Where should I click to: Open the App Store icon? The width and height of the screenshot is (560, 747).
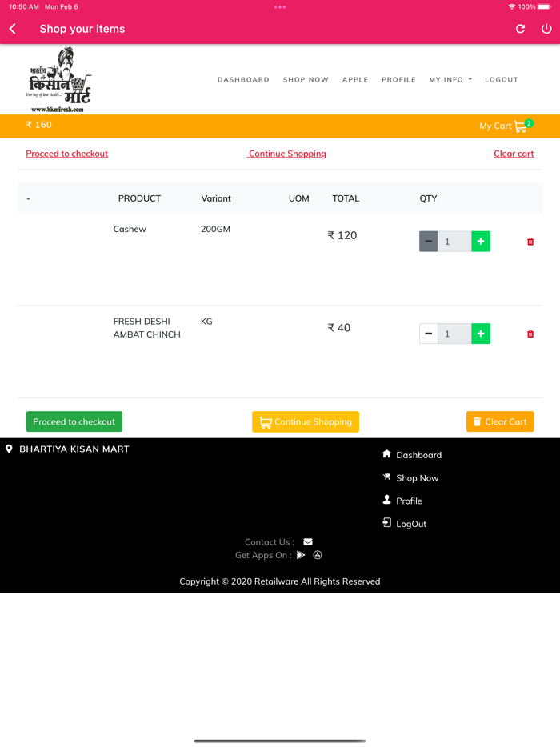[318, 555]
